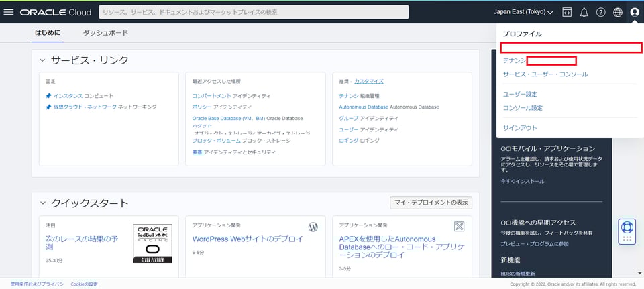Click the profile avatar icon
644x289 pixels.
(634, 12)
